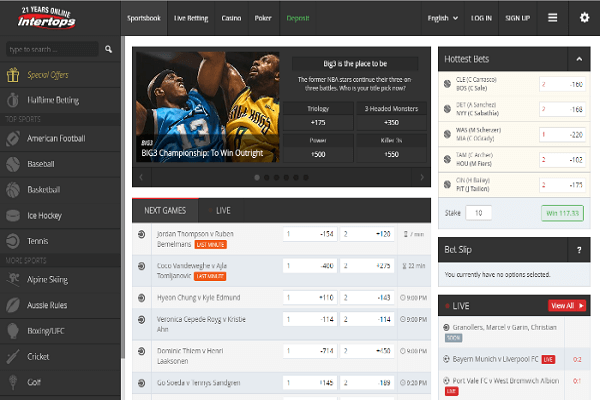The height and width of the screenshot is (400, 600).
Task: Select Alpine Skiing icon
Action: (13, 279)
